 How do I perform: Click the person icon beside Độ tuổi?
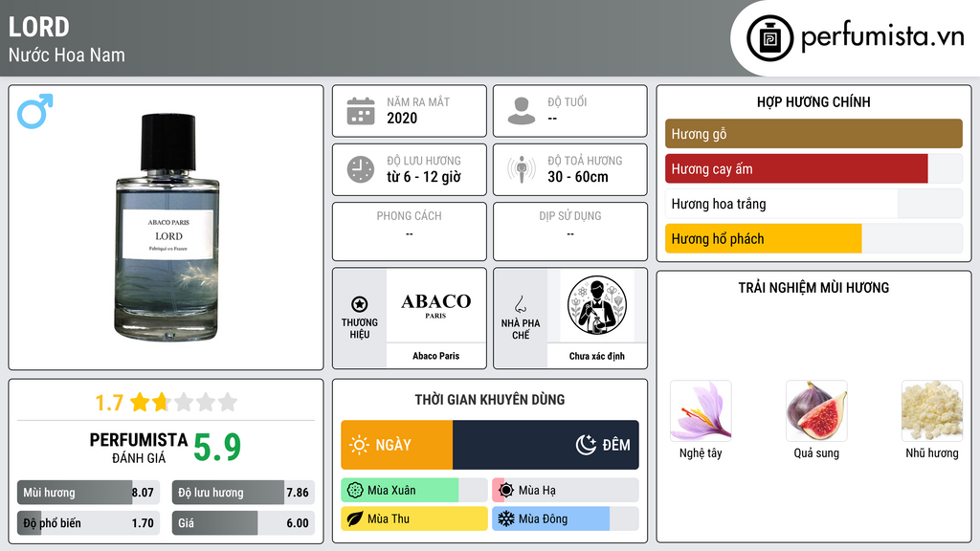pos(522,111)
